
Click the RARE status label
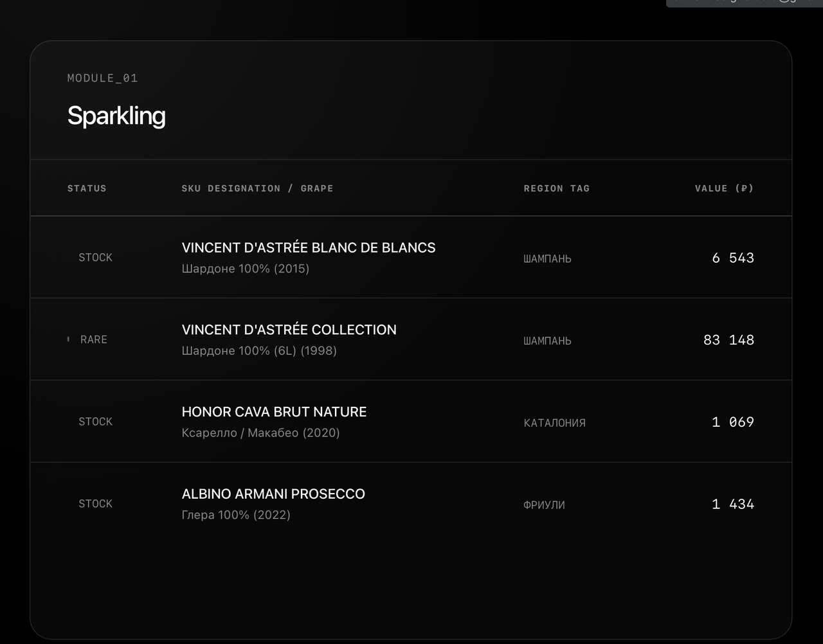point(94,339)
